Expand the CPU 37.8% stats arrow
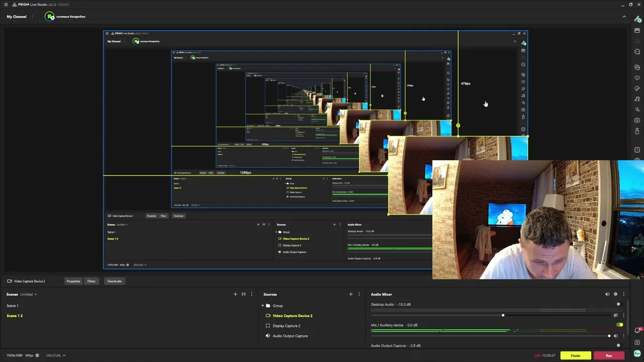This screenshot has height=362, width=644. coord(64,355)
